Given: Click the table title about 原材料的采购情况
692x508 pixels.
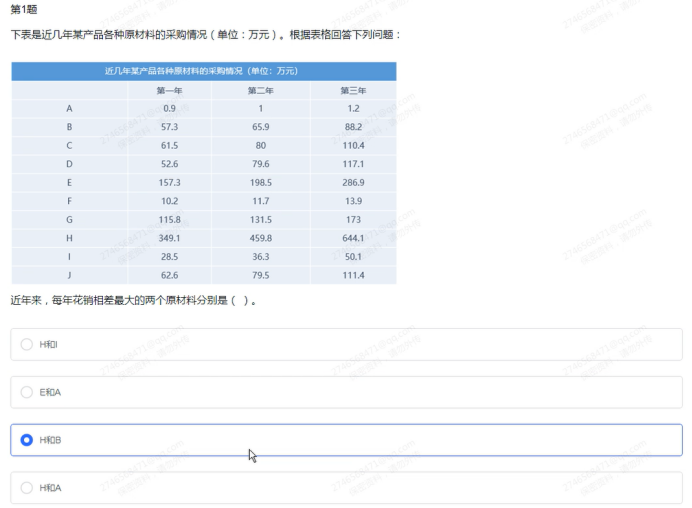Looking at the screenshot, I should coord(203,71).
